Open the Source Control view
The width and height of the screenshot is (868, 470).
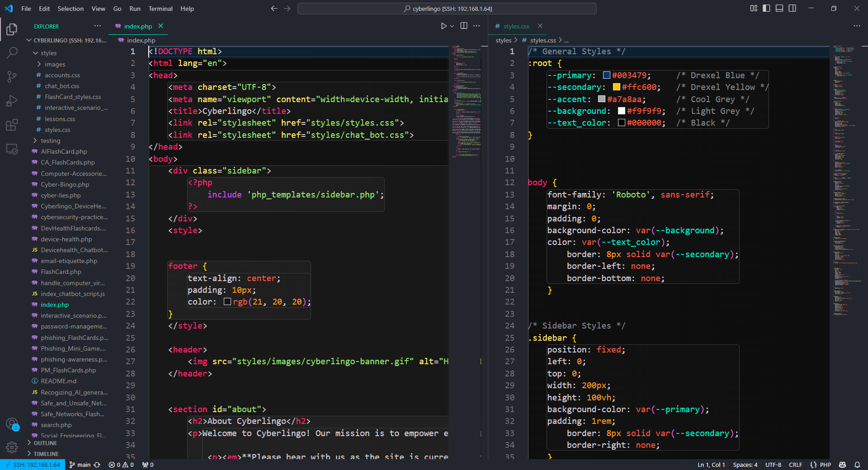point(12,77)
